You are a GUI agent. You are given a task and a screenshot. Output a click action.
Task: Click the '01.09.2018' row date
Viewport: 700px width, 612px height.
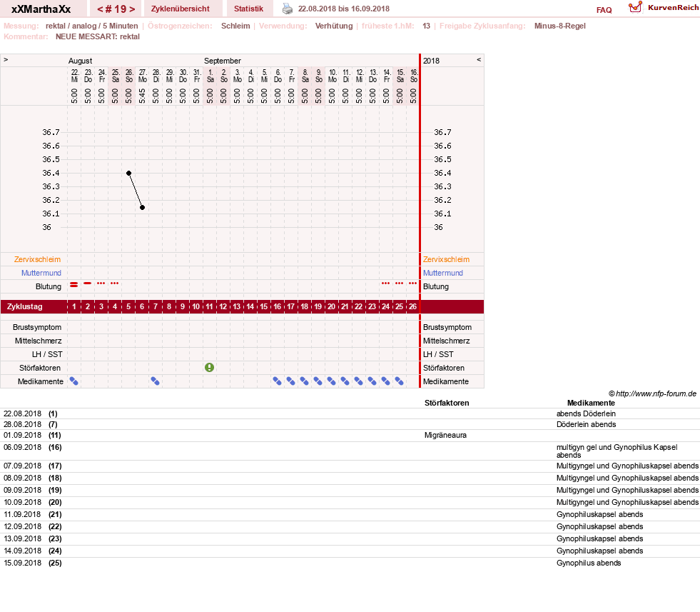pos(22,435)
